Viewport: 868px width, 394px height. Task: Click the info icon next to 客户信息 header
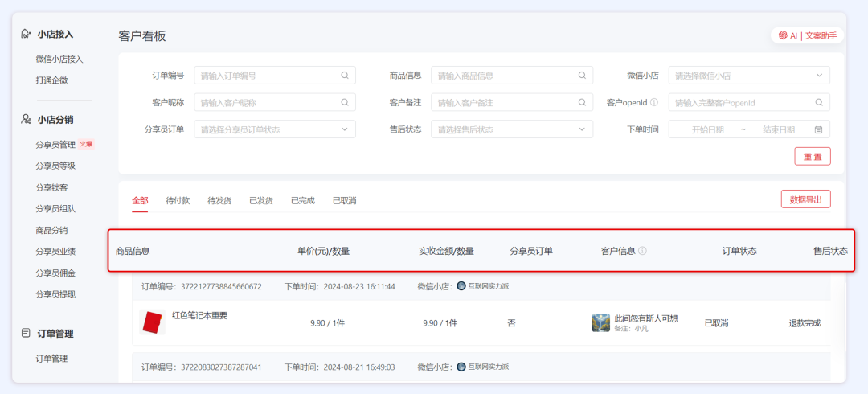(x=642, y=251)
